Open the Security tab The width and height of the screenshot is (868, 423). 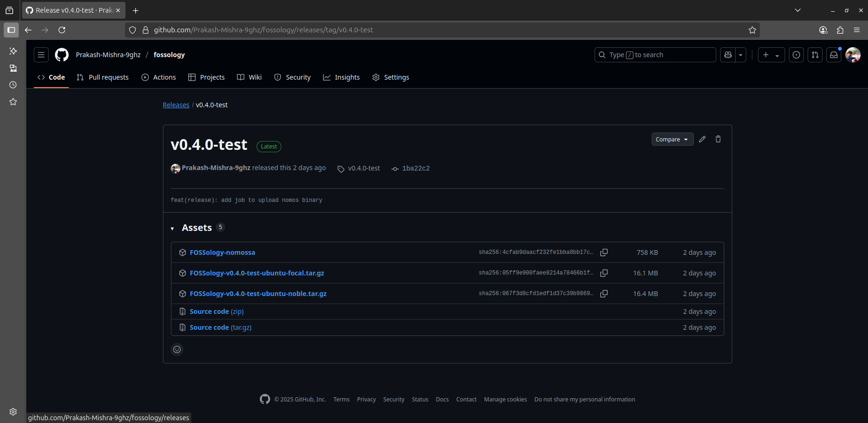pyautogui.click(x=293, y=77)
